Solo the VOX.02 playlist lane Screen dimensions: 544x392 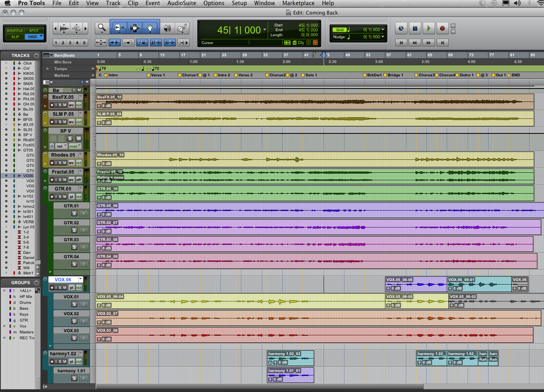pos(74,321)
